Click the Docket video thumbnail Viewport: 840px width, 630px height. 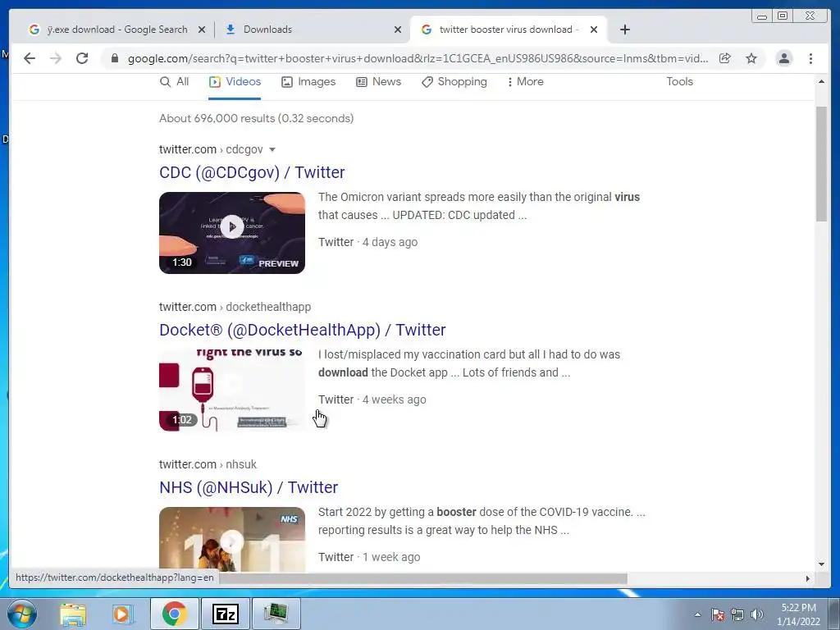tap(232, 390)
